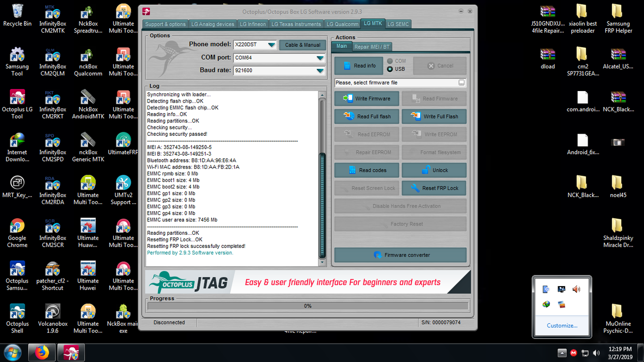
Task: Click the Unlock button
Action: click(434, 170)
